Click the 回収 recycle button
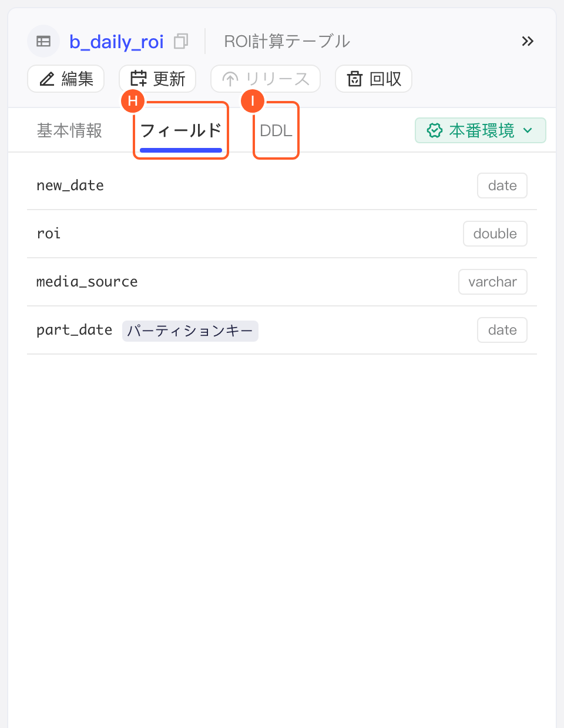 click(x=374, y=79)
